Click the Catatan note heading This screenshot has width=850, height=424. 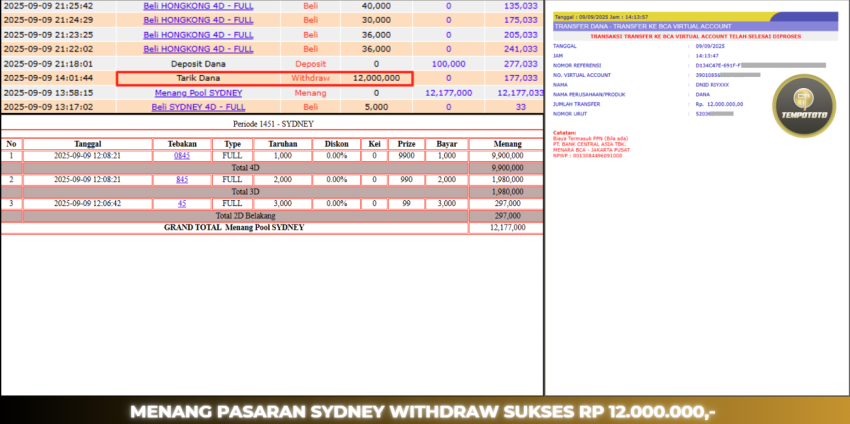(564, 133)
